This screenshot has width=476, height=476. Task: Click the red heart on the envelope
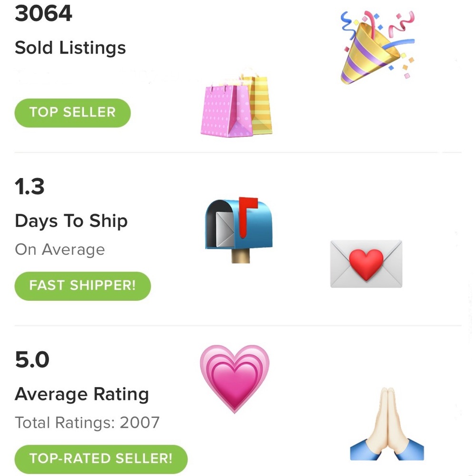coord(366,265)
